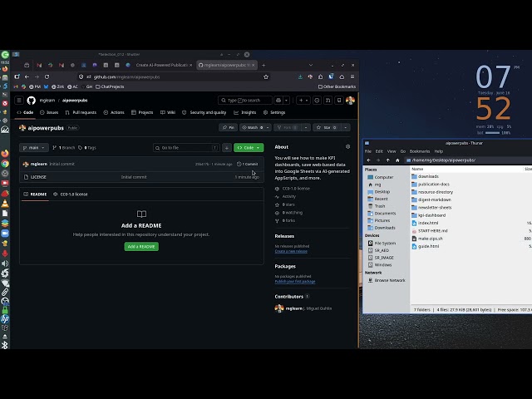532x399 pixels.
Task: Go to GitHub home via Octocat logo
Action: coord(32,100)
